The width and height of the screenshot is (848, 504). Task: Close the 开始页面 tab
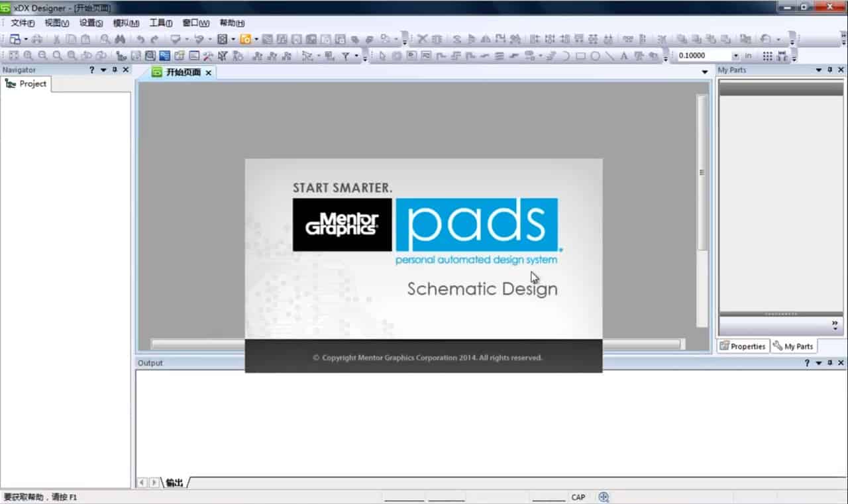click(x=208, y=73)
